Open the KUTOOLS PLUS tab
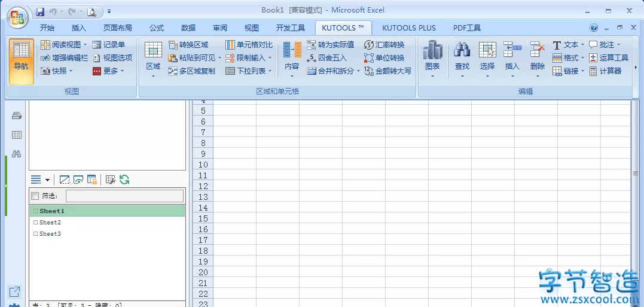This screenshot has width=644, height=307. coord(408,28)
